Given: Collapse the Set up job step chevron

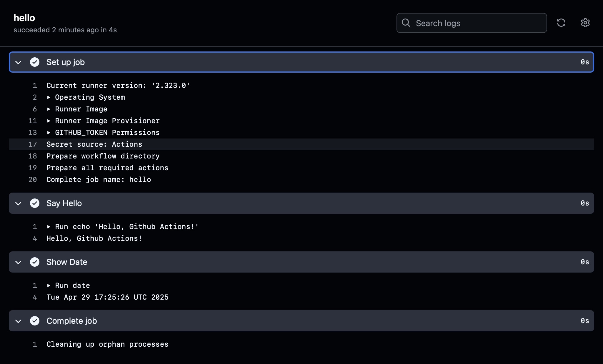Looking at the screenshot, I should coord(18,62).
